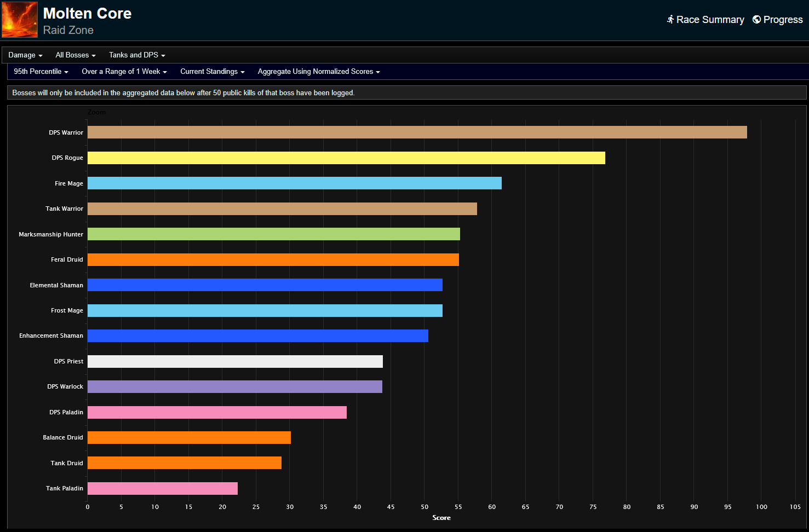Open the Tanks and DPS dropdown
The image size is (809, 532).
coord(136,55)
